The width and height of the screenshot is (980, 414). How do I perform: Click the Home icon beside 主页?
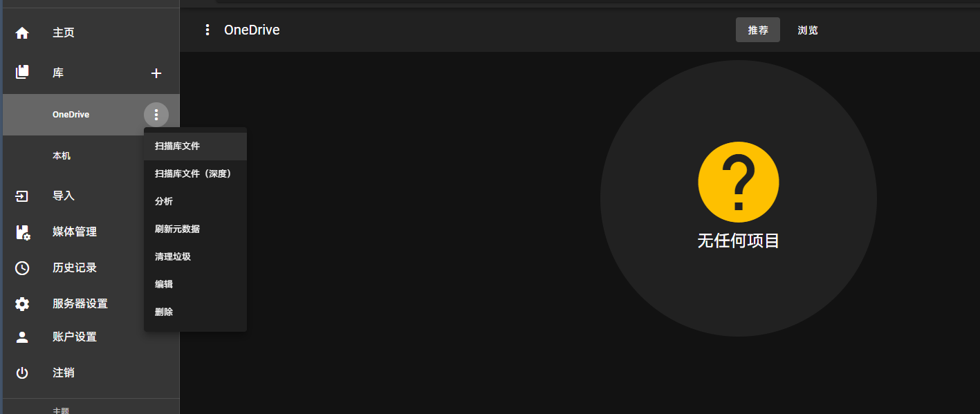tap(22, 32)
